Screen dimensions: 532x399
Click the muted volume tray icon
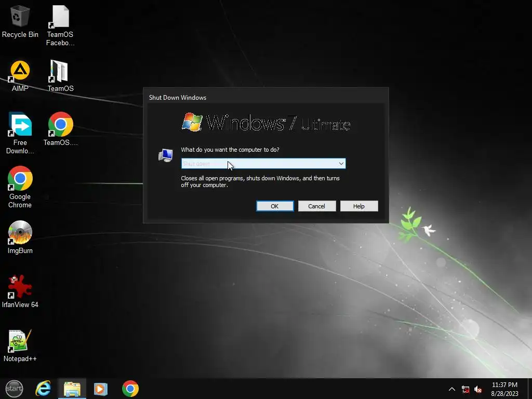pos(478,389)
